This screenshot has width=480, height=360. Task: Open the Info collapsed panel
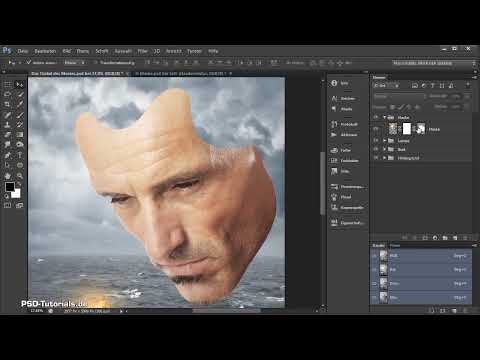(x=340, y=83)
